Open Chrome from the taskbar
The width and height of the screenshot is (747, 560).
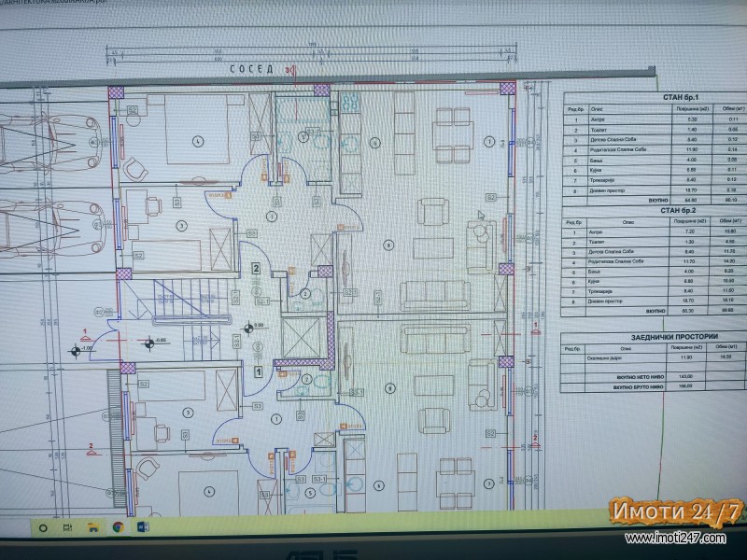(x=118, y=526)
